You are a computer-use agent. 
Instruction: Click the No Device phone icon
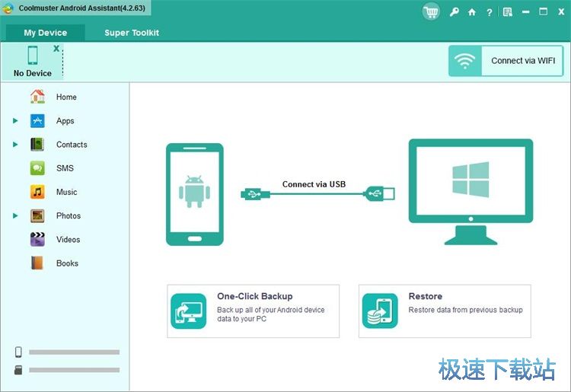[33, 56]
